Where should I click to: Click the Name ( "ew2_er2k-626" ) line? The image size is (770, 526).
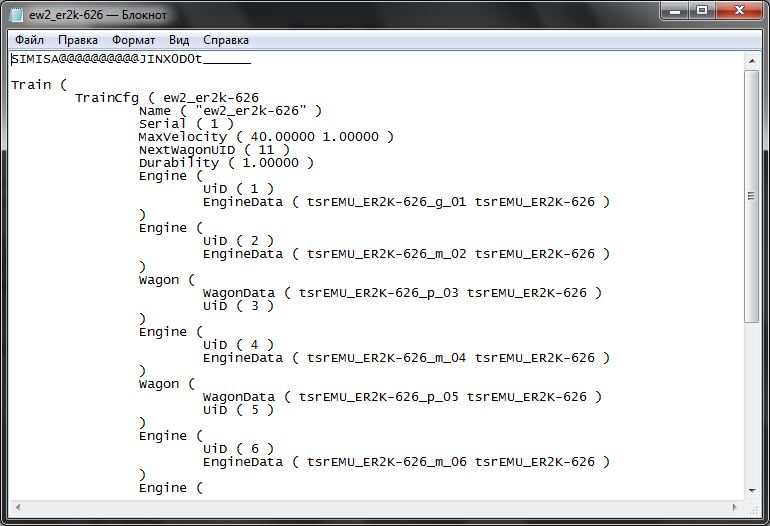230,111
